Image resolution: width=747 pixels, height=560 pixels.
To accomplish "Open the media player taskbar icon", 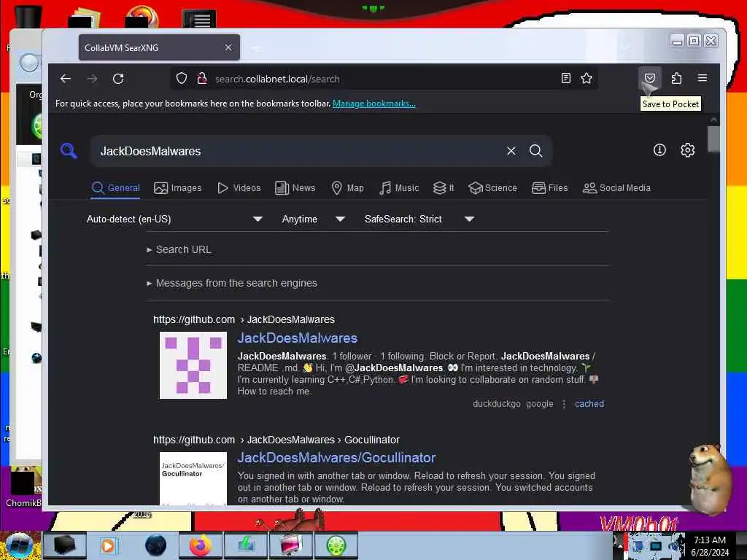I will point(108,545).
